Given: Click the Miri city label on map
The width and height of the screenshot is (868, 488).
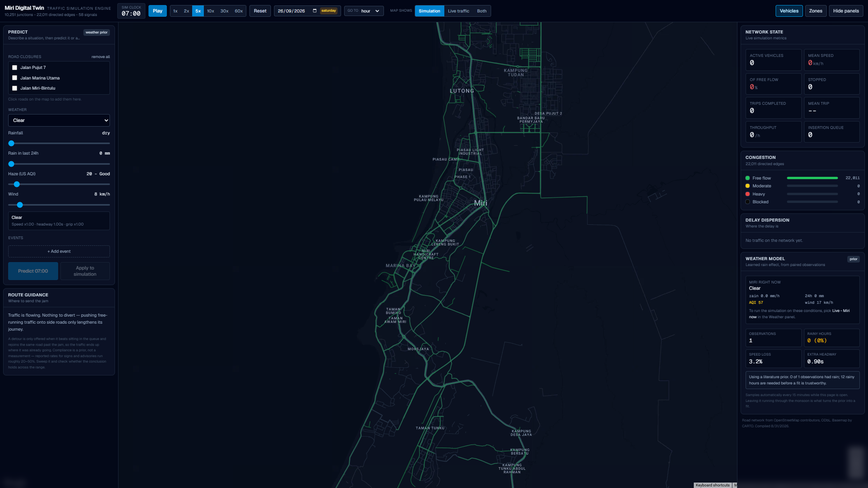Looking at the screenshot, I should pyautogui.click(x=481, y=203).
